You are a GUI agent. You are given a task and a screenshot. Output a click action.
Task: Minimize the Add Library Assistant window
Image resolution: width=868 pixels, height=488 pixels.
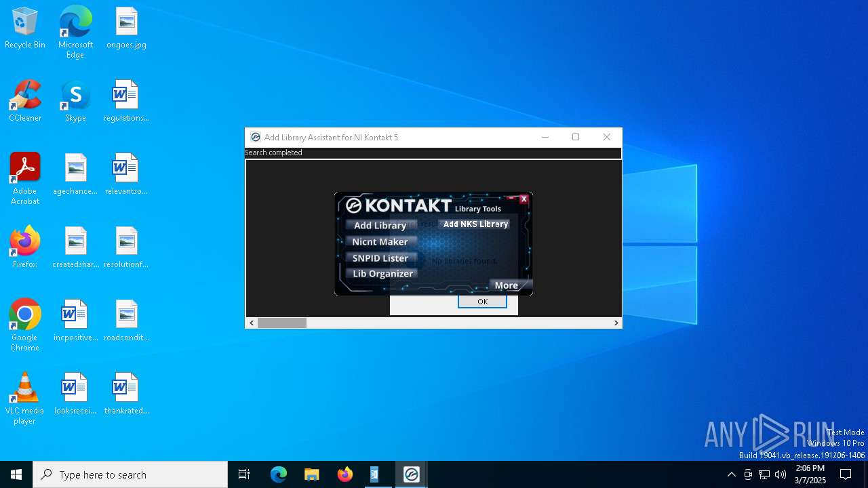click(x=545, y=137)
